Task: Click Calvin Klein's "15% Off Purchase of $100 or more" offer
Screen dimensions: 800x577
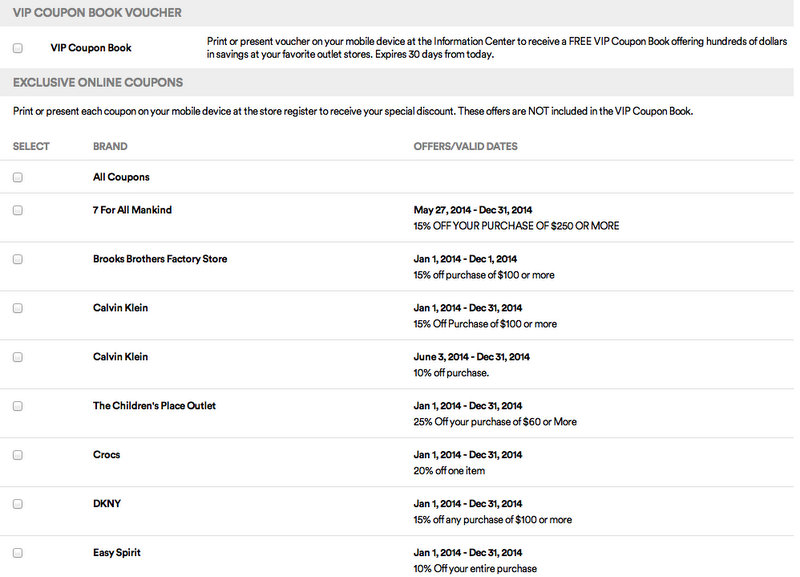Action: click(485, 324)
